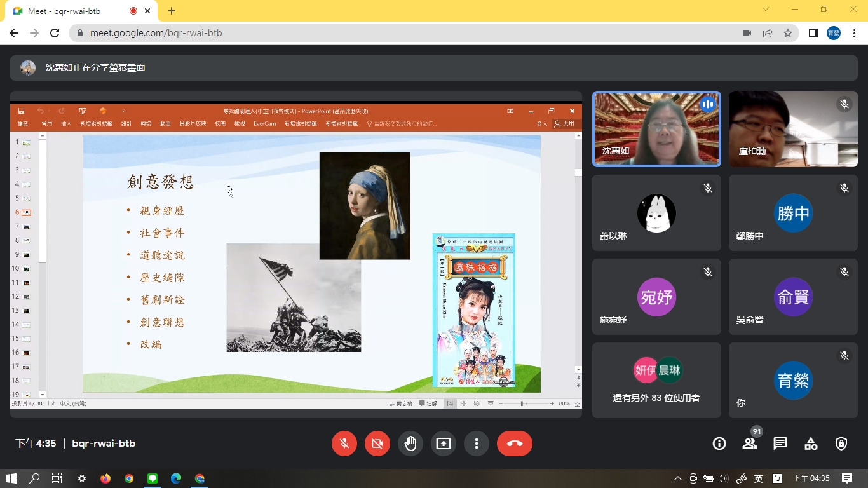Select Slide Sorter view icon
Image resolution: width=868 pixels, height=488 pixels.
click(x=463, y=403)
